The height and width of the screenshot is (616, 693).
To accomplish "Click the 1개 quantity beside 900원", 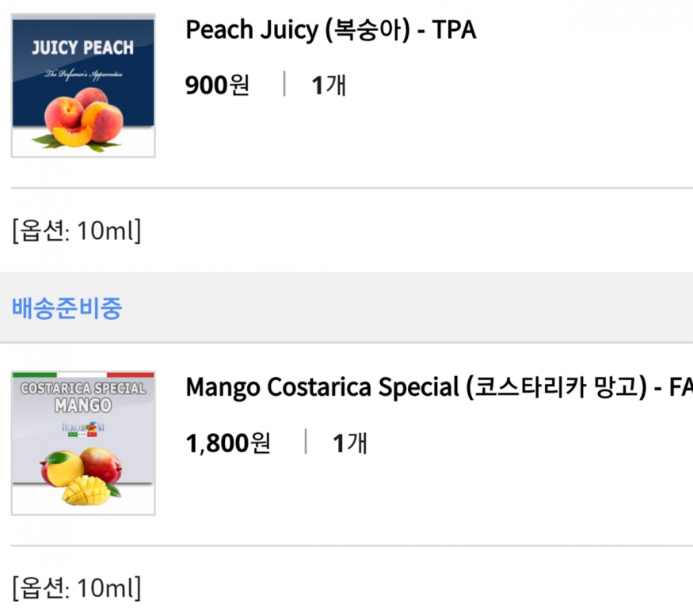I will 329,85.
